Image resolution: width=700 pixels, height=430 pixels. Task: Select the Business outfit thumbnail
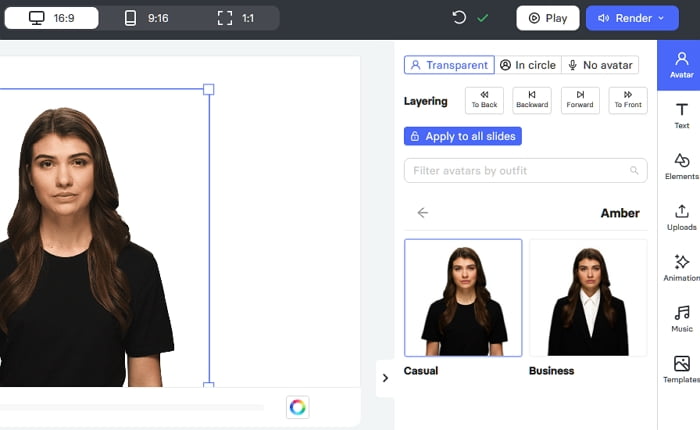(588, 298)
